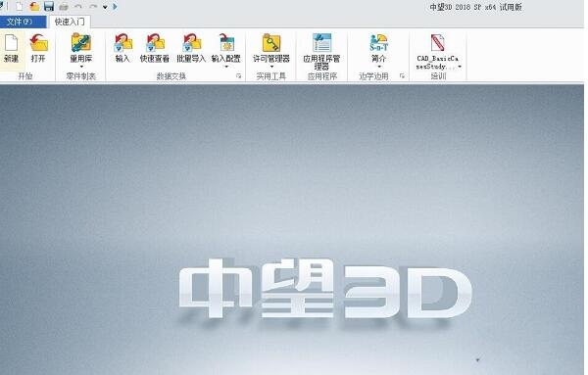Open the 文件 (File) menu

click(x=20, y=22)
